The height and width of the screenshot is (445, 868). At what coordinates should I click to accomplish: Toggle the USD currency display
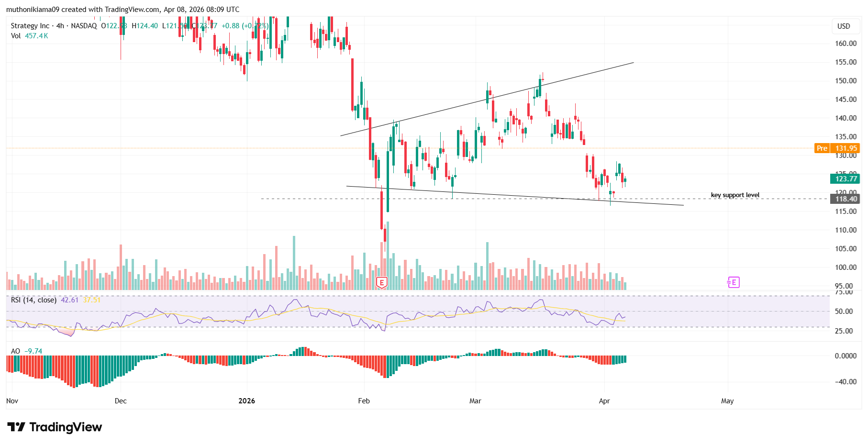click(x=845, y=26)
